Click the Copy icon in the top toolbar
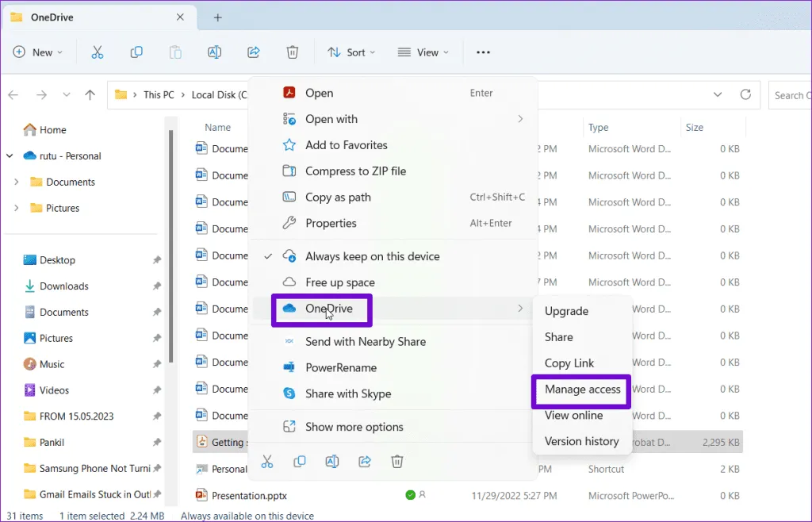 136,52
